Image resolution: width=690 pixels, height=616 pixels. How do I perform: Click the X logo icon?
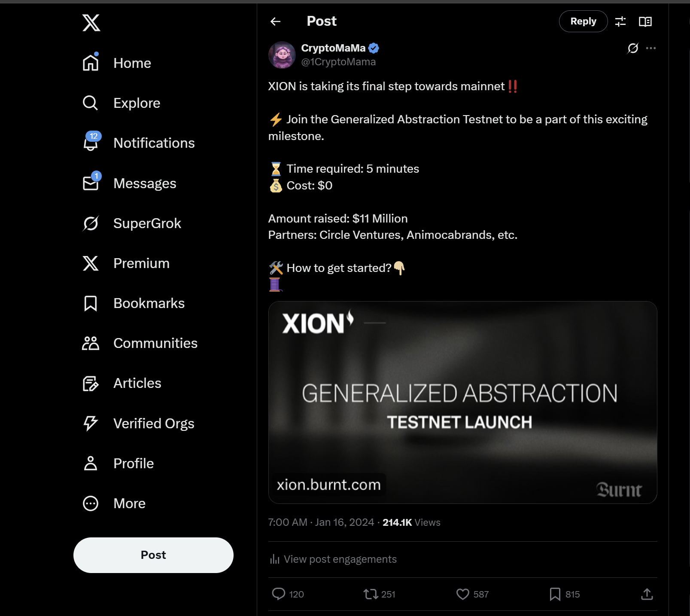pyautogui.click(x=91, y=23)
